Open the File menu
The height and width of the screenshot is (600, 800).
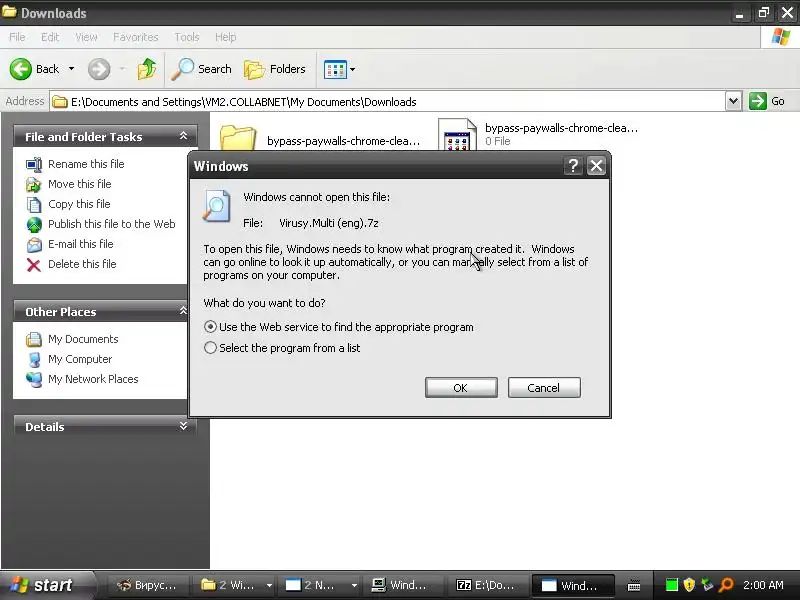pos(17,37)
